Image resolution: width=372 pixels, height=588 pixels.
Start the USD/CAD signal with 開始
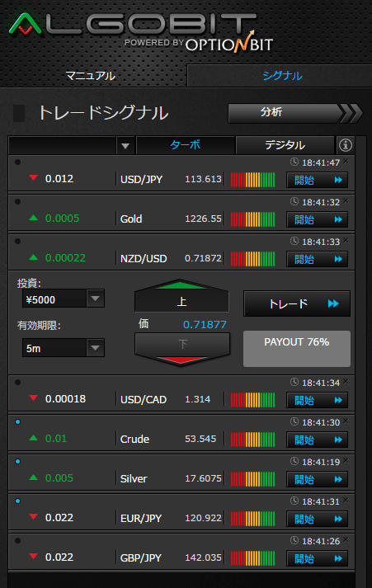318,400
